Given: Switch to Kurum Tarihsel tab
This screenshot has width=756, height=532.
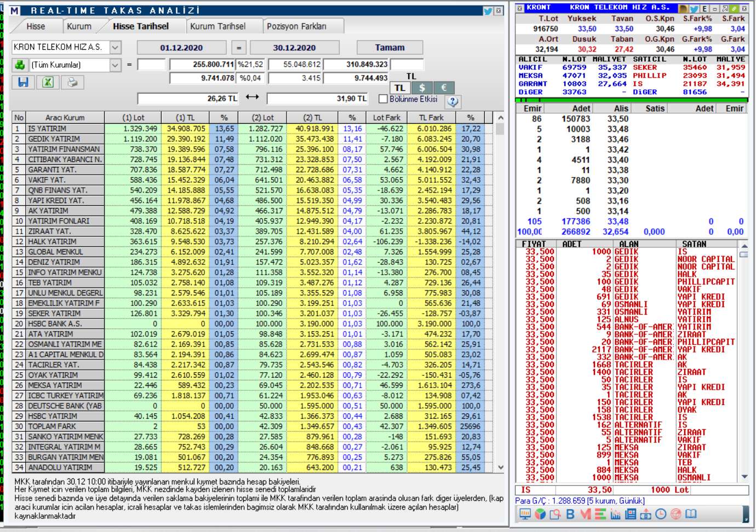Looking at the screenshot, I should point(218,26).
